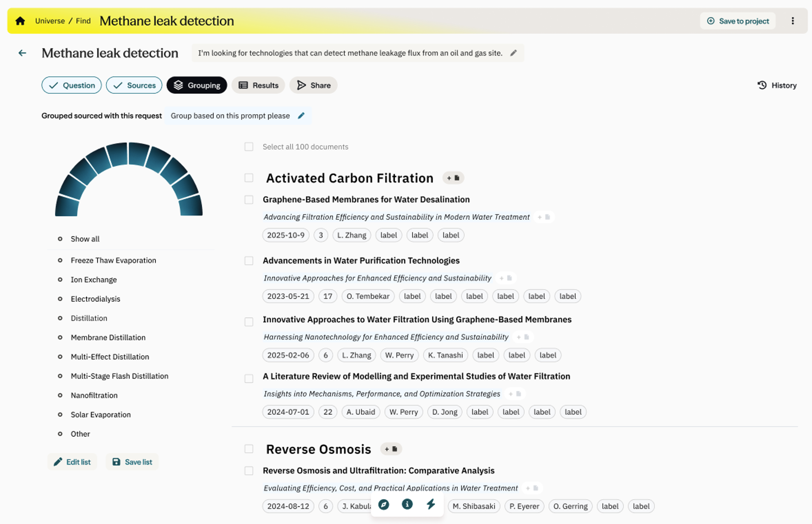Click the lightning bolt icon in floating bar

pyautogui.click(x=431, y=504)
